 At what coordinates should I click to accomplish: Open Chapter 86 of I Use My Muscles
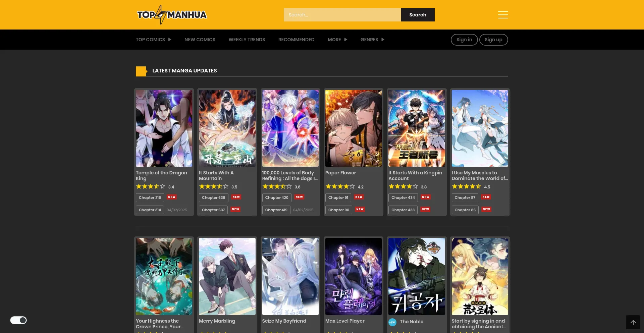point(465,210)
